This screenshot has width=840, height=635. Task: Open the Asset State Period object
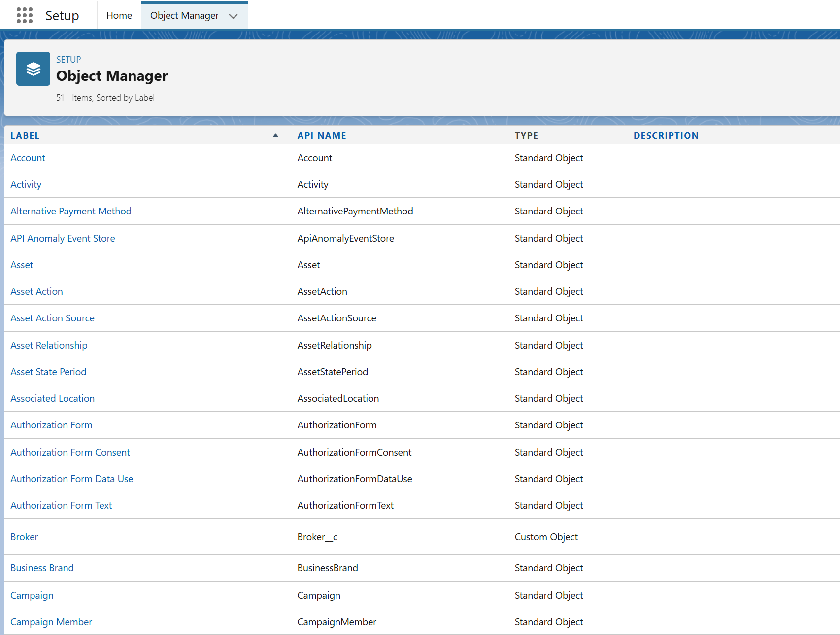point(48,372)
